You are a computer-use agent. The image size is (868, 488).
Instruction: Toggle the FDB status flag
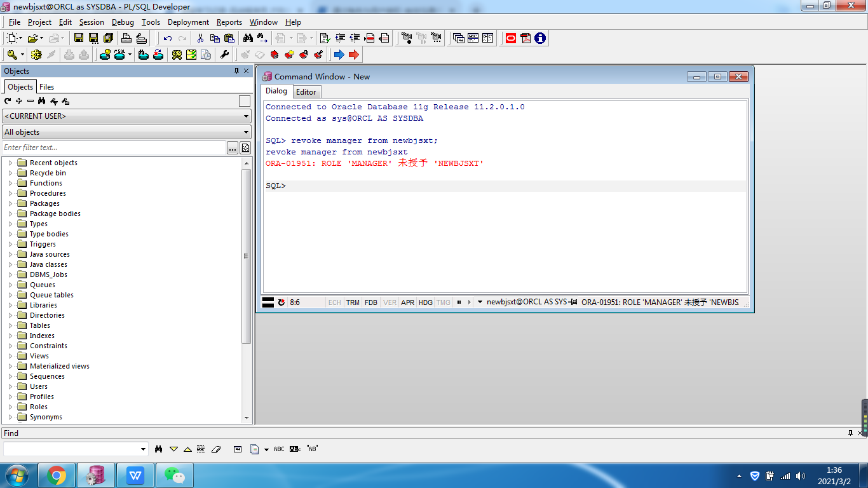(x=371, y=302)
